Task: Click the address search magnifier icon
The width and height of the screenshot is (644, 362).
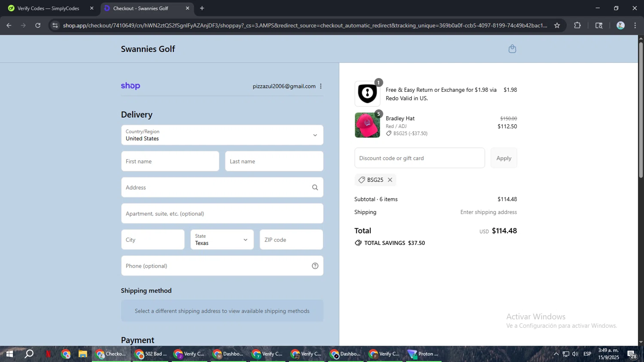Action: pyautogui.click(x=315, y=187)
